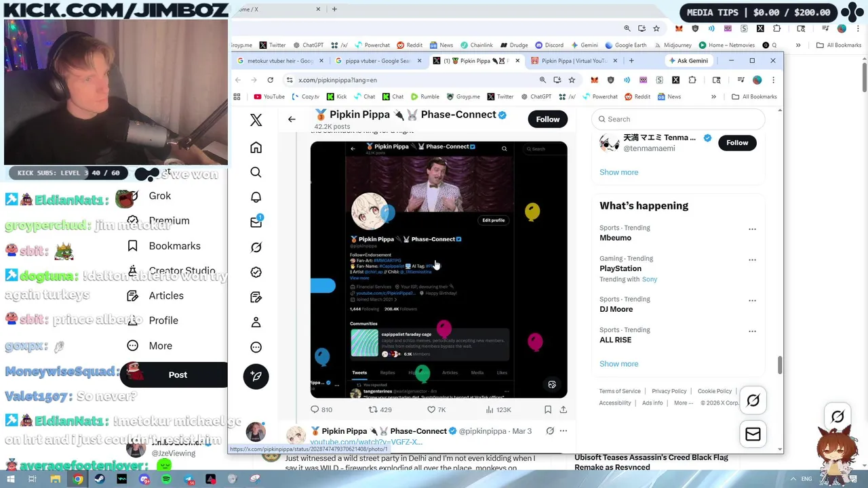Open Terms of Service footer link

click(x=620, y=391)
